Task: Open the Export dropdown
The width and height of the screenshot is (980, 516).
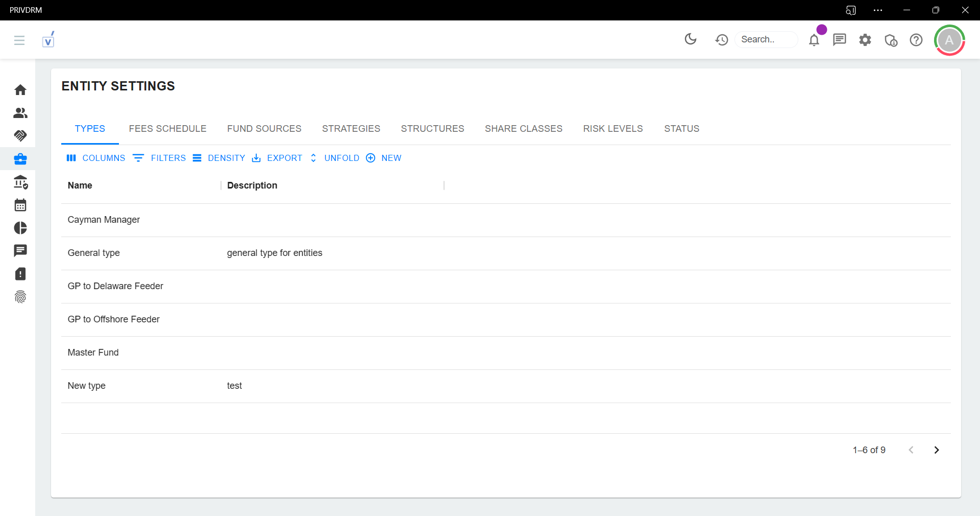Action: click(x=277, y=158)
